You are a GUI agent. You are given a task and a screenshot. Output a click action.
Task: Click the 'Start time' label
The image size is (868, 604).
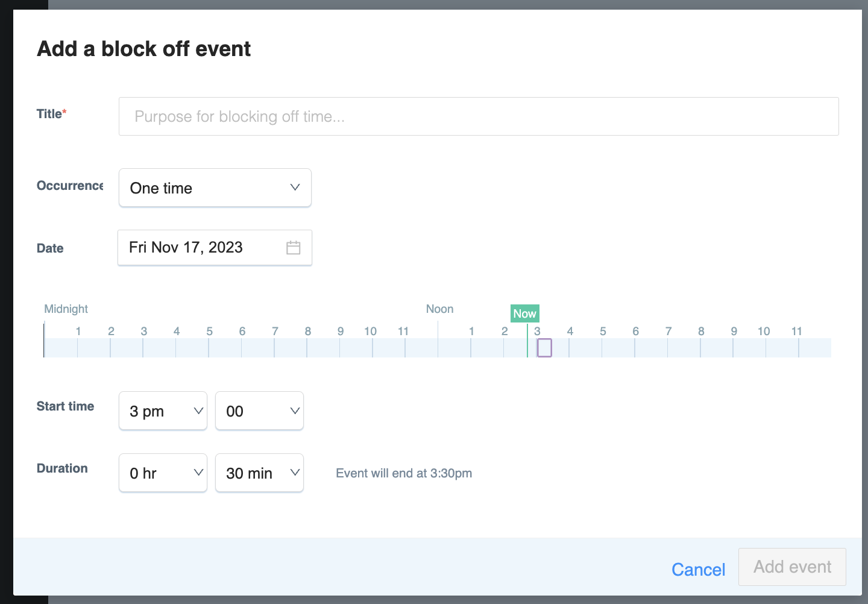[65, 406]
